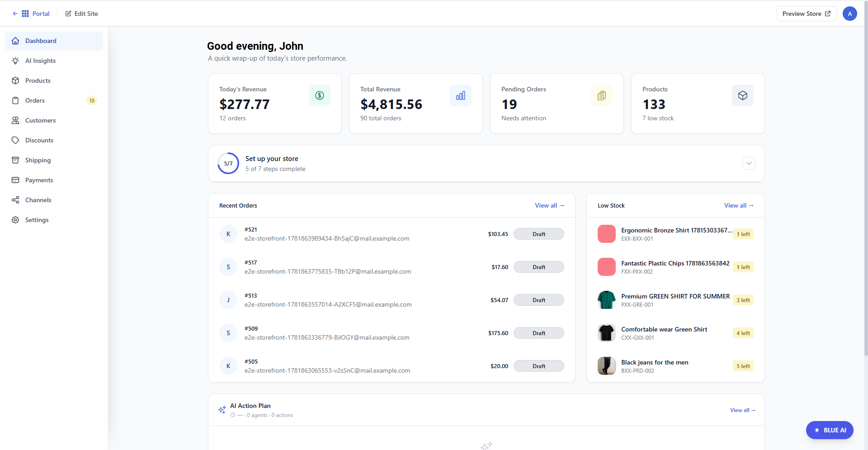The height and width of the screenshot is (450, 868).
Task: Click the S avatar for order #517
Action: point(228,267)
